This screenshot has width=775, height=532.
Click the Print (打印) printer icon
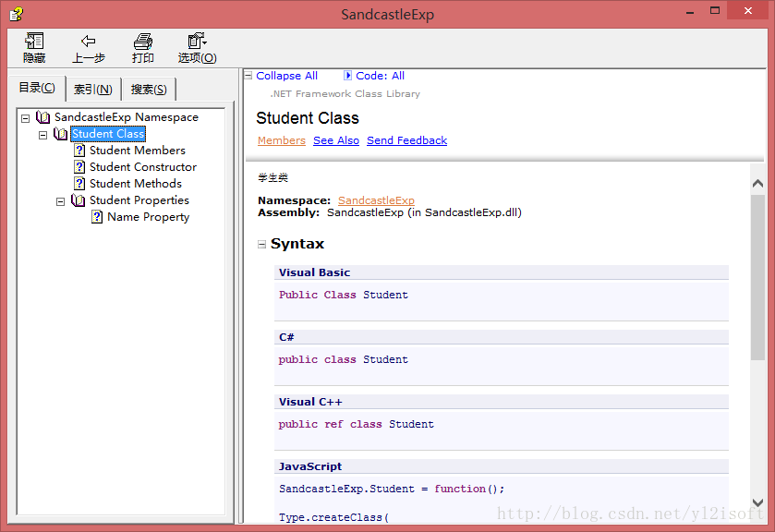[143, 41]
